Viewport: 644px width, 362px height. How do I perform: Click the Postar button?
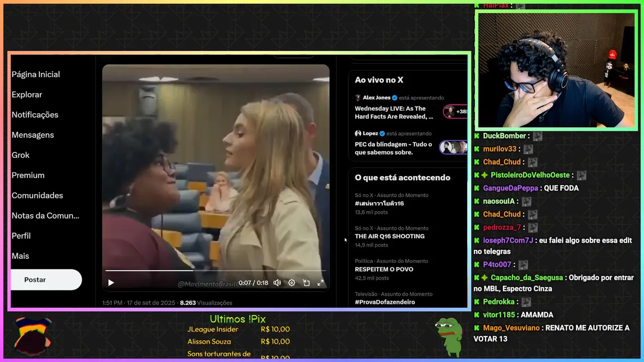click(46, 280)
